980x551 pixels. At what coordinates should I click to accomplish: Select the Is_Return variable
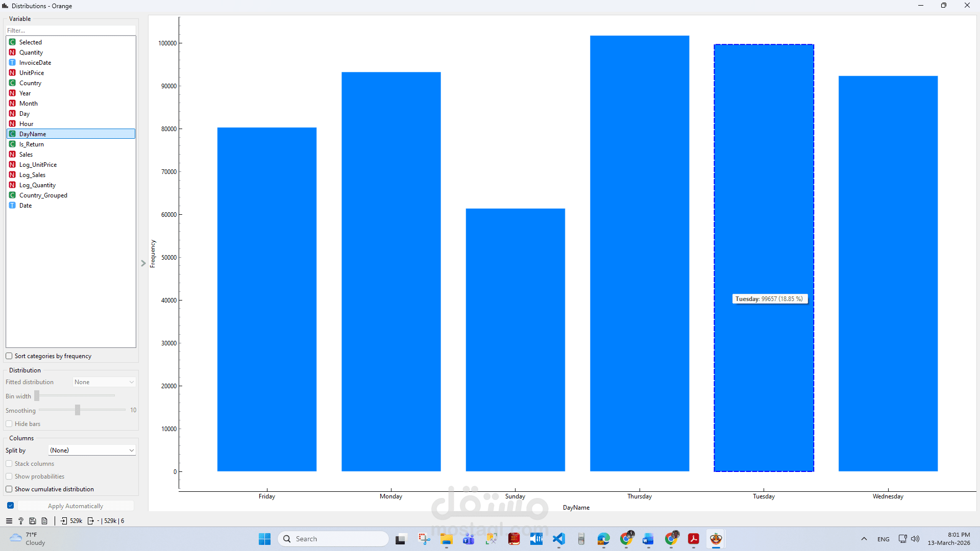(x=31, y=144)
